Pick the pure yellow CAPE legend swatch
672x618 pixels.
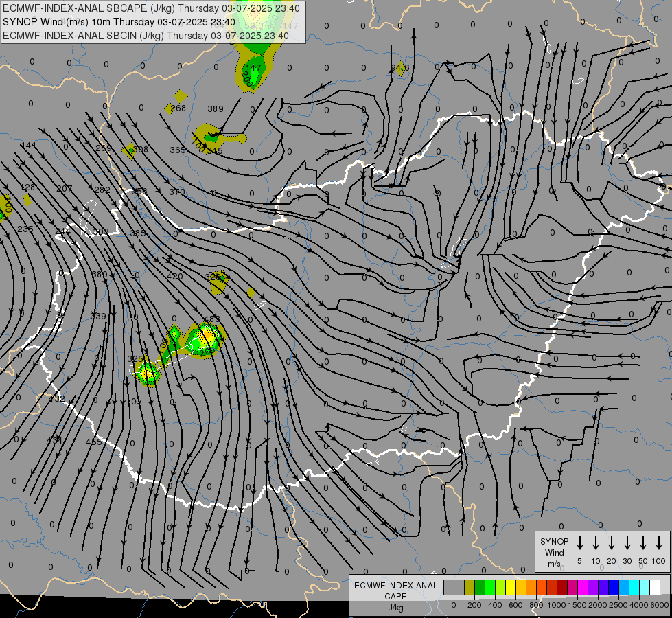tap(511, 588)
